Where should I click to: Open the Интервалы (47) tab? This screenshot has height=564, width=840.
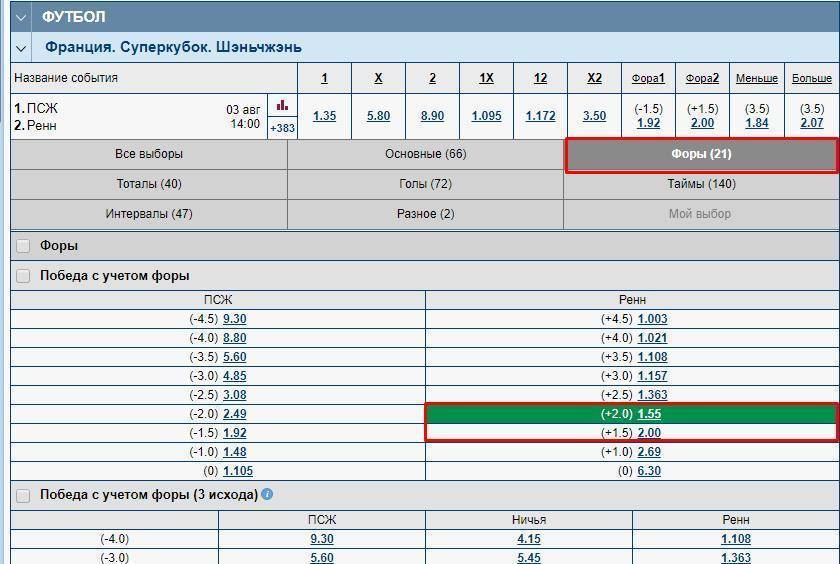(149, 214)
